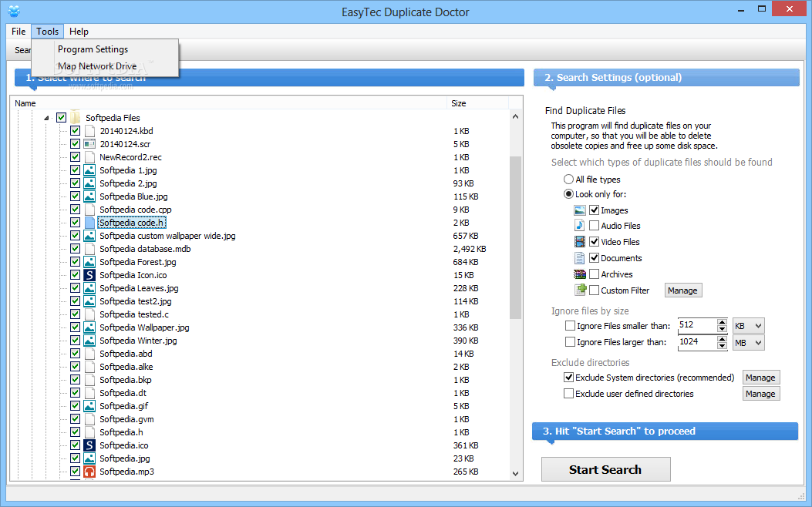Click the 20140124.scr file icon

[89, 144]
